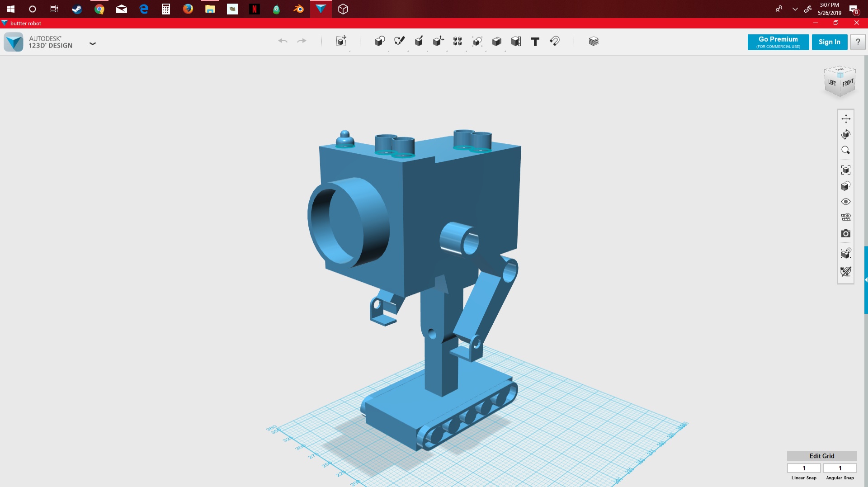Click the Redo arrow in toolbar
This screenshot has height=487, width=868.
(x=302, y=41)
